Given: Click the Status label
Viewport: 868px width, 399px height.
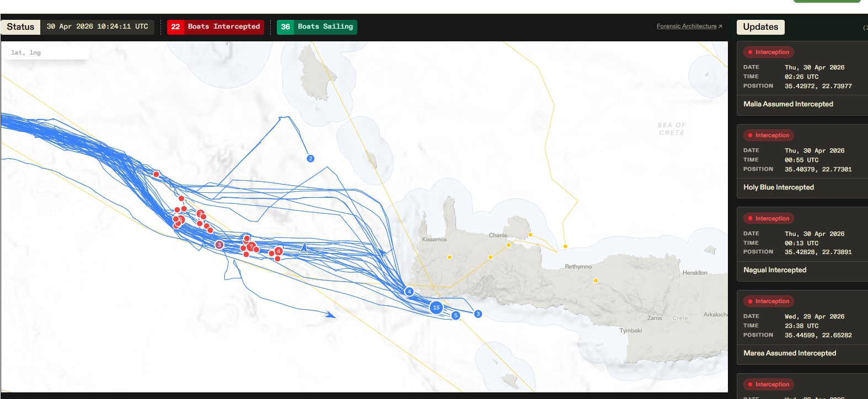Looking at the screenshot, I should [20, 27].
